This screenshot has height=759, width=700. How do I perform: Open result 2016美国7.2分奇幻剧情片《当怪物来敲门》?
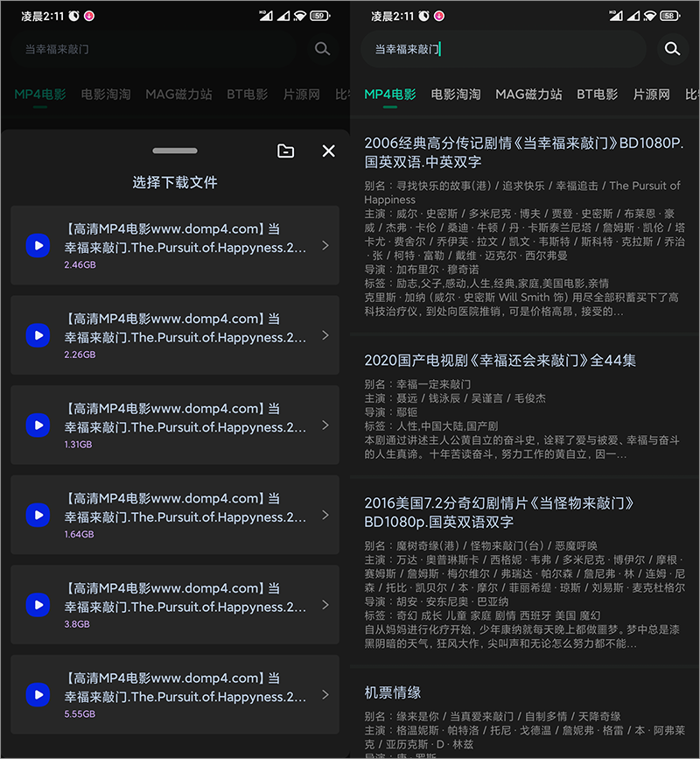pyautogui.click(x=500, y=513)
